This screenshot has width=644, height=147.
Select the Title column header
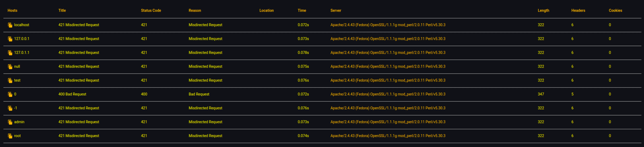[x=62, y=10]
